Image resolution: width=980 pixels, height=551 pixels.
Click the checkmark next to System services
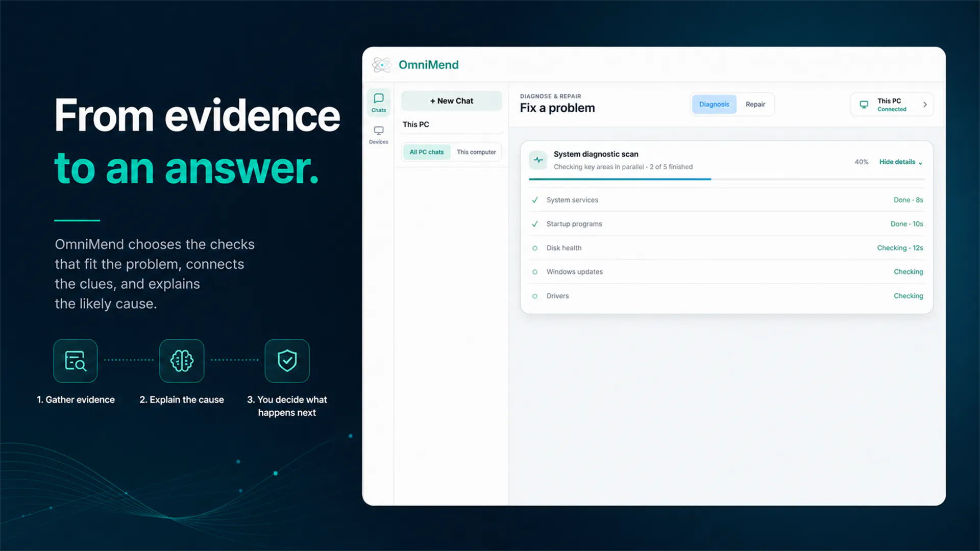click(535, 200)
